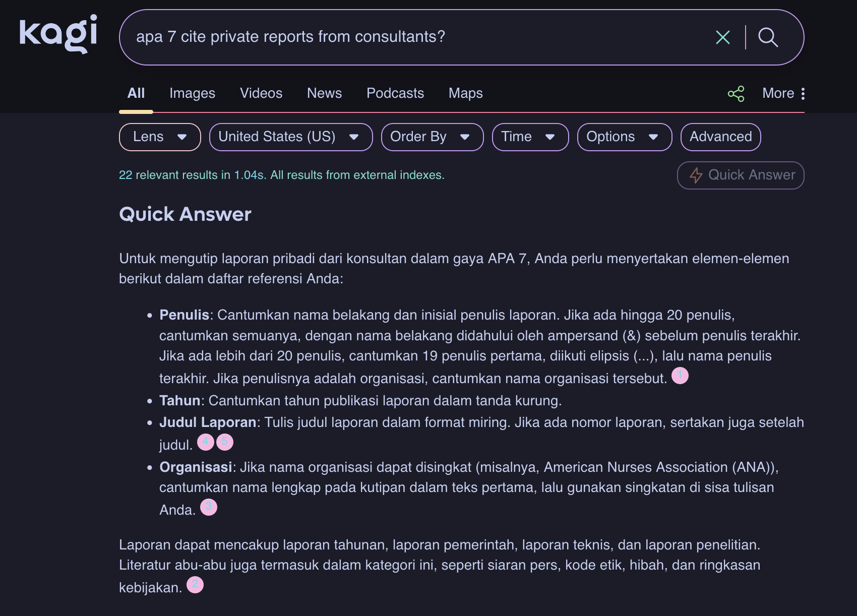Expand the Time filter dropdown
The width and height of the screenshot is (857, 616).
click(x=530, y=137)
